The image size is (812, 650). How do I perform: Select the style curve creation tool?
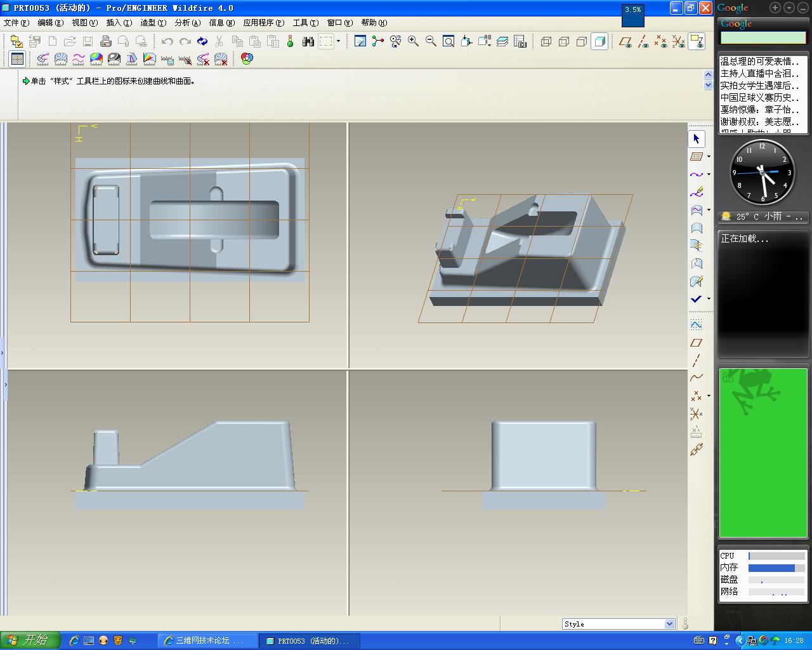pyautogui.click(x=696, y=175)
